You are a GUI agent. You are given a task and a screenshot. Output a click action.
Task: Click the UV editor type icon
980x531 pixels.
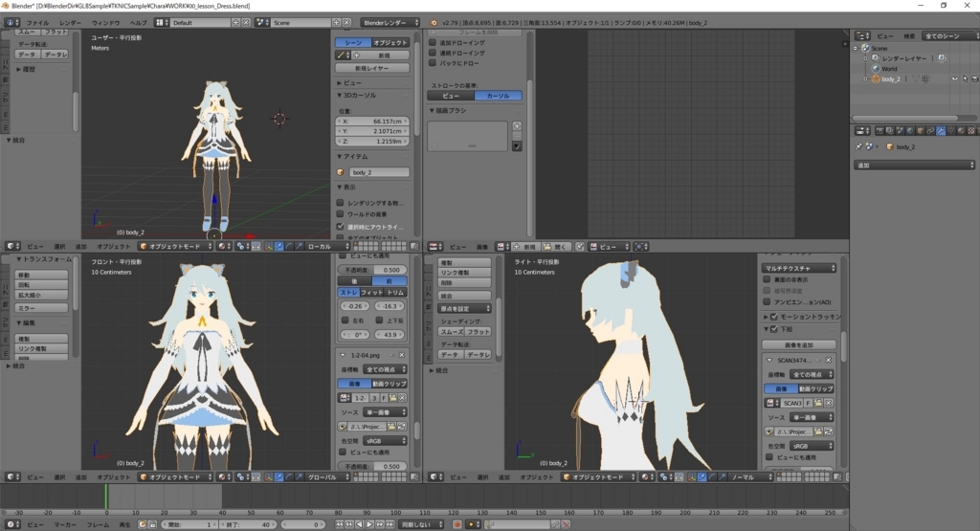(x=434, y=247)
